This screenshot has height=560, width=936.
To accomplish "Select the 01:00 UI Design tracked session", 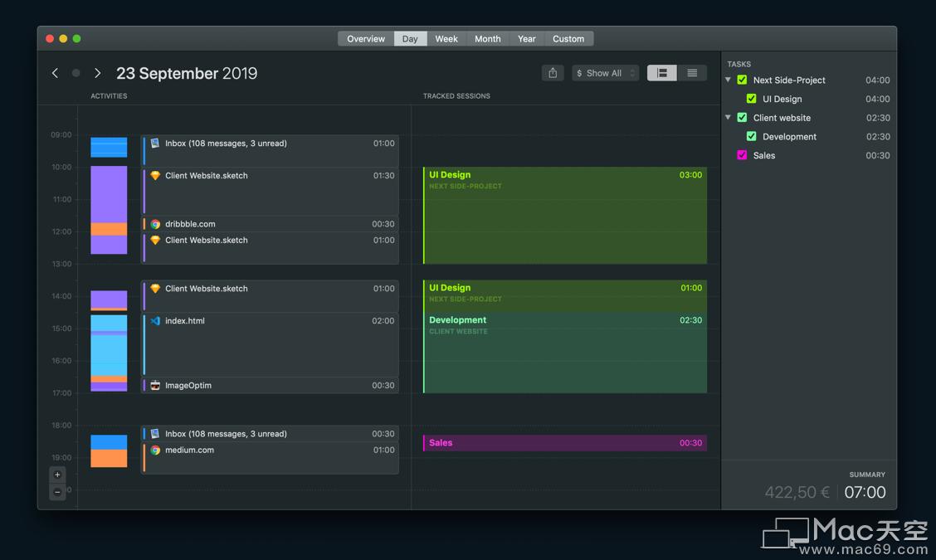I will click(565, 296).
